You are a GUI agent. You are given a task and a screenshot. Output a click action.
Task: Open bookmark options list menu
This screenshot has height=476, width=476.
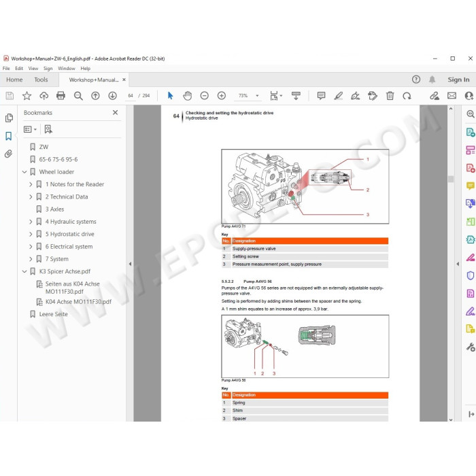(x=30, y=130)
